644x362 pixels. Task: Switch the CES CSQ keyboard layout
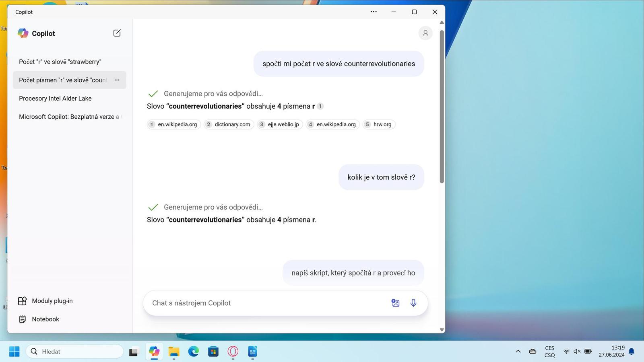click(x=549, y=352)
